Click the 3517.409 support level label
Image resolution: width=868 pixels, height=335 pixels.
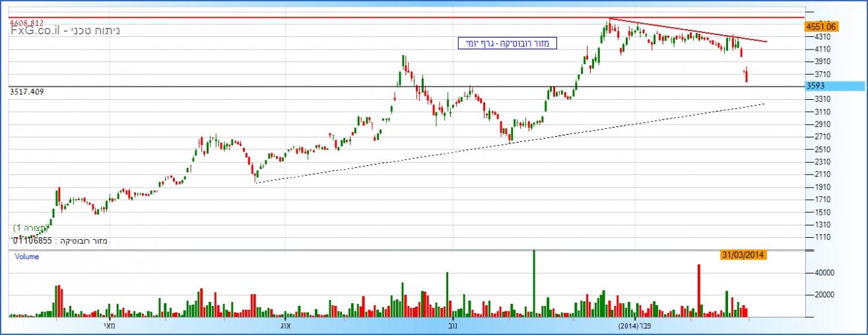27,93
